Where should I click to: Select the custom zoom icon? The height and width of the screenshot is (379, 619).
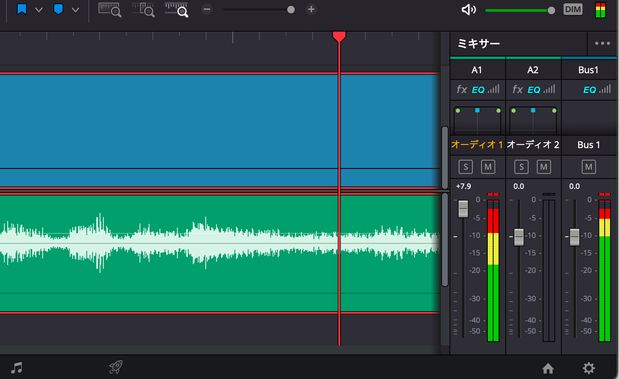click(x=176, y=9)
